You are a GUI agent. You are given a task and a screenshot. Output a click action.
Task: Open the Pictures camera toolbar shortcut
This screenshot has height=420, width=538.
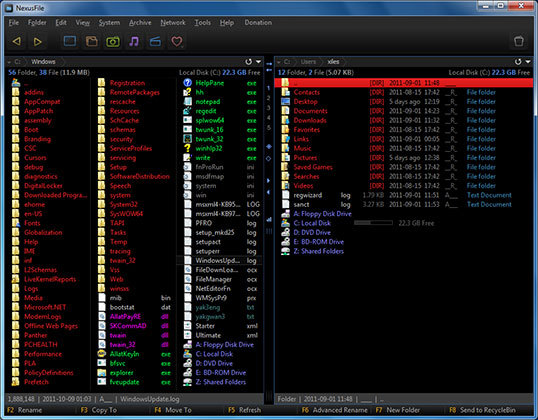113,42
